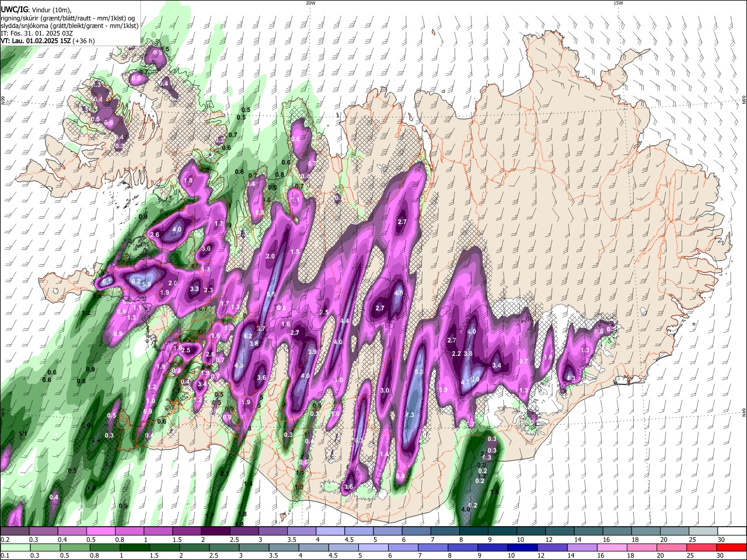Image resolution: width=747 pixels, height=560 pixels.
Task: Click the '0.2' label starting the snow legend
Action: 5,540
